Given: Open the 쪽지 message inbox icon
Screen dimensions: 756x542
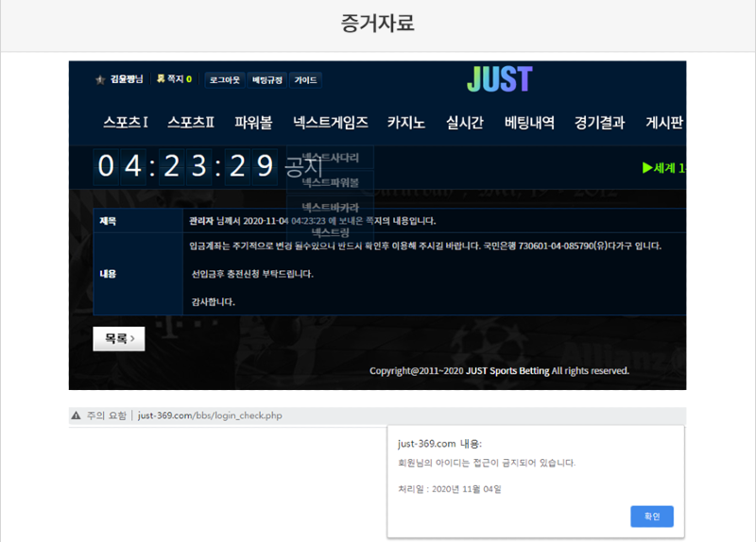Looking at the screenshot, I should 161,79.
